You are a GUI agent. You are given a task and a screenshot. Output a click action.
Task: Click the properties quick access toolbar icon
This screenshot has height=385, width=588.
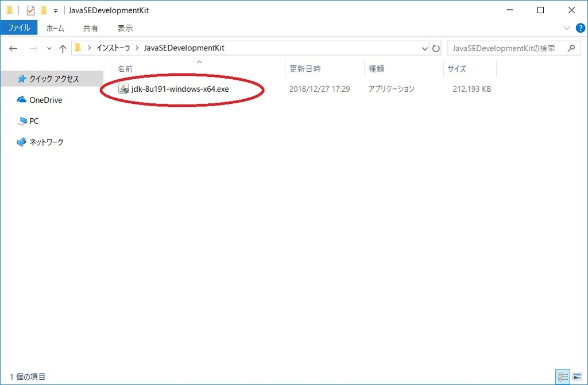point(30,10)
